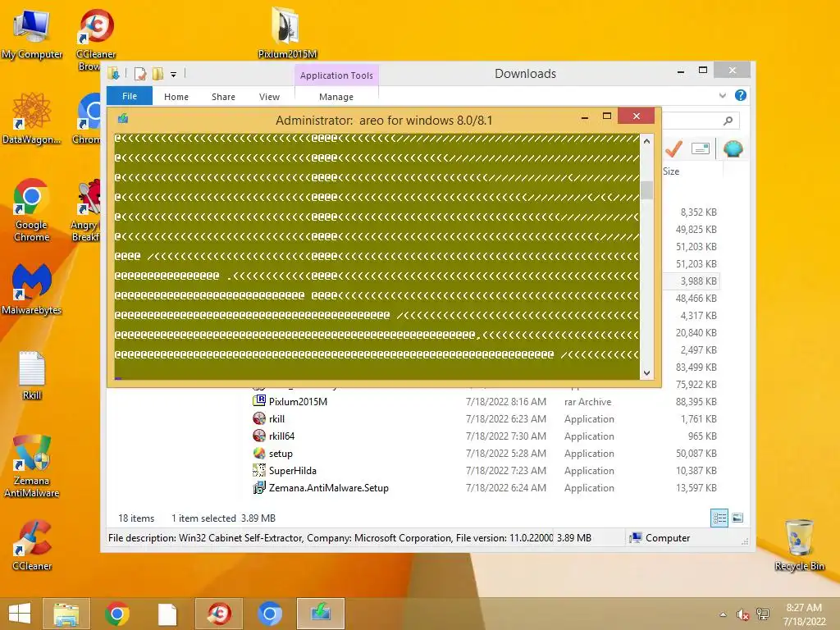The width and height of the screenshot is (840, 630).
Task: Minimize the Downloads window
Action: pos(680,71)
